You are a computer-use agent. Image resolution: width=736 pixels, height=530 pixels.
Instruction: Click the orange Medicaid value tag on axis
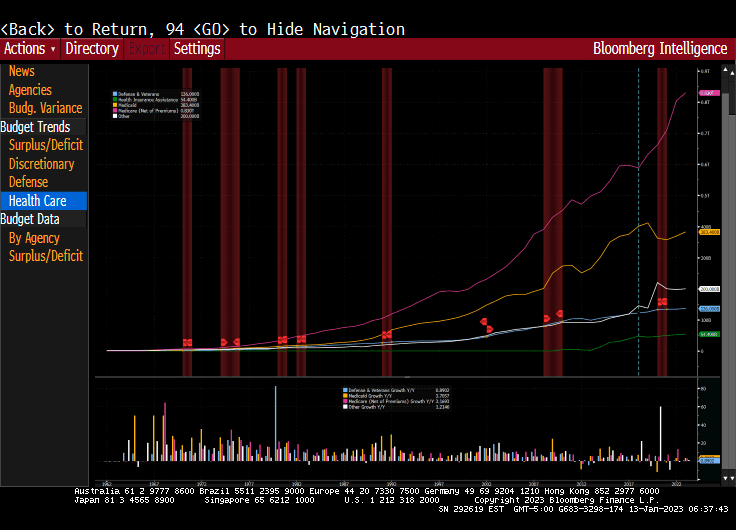point(709,232)
